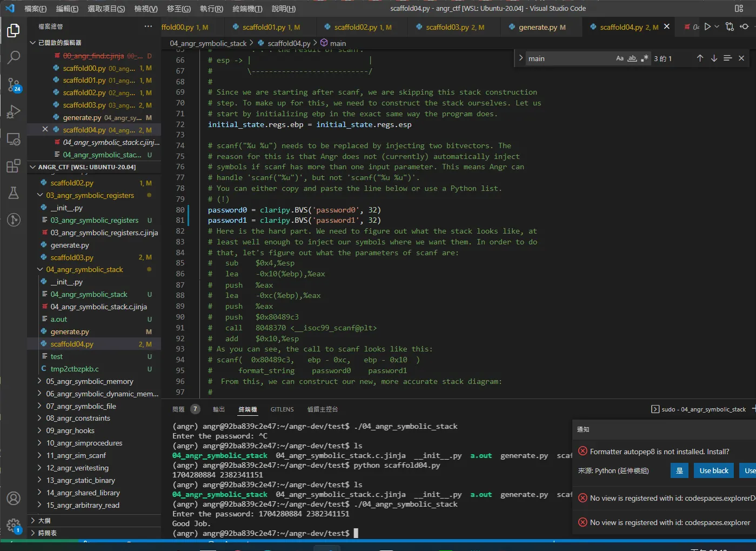Screen dimensions: 756x551
Task: Open the Run and Debug view
Action: point(14,112)
